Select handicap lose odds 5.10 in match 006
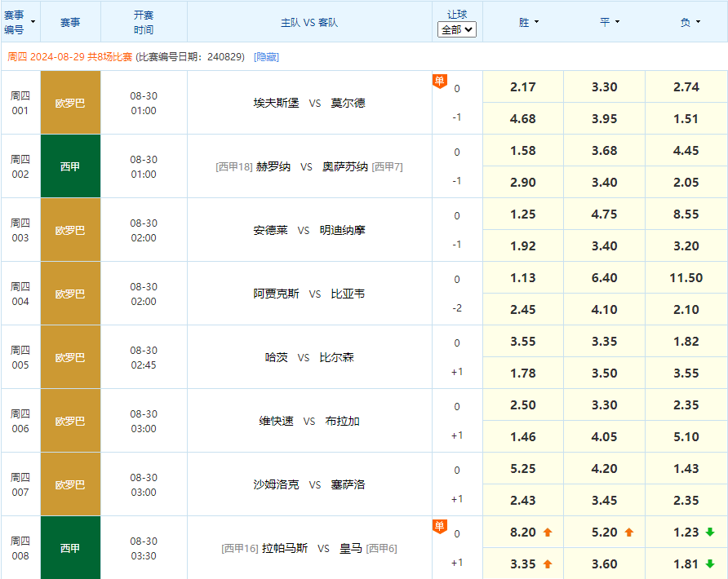 coord(686,436)
